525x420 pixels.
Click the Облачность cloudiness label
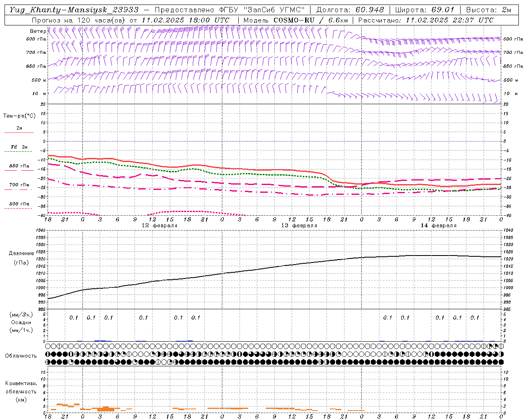21,356
